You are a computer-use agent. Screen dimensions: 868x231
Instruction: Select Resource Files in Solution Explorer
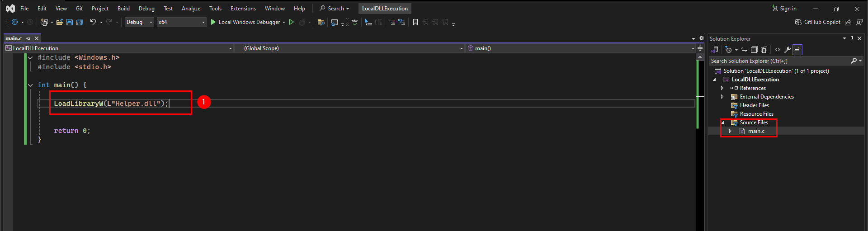[x=756, y=114]
